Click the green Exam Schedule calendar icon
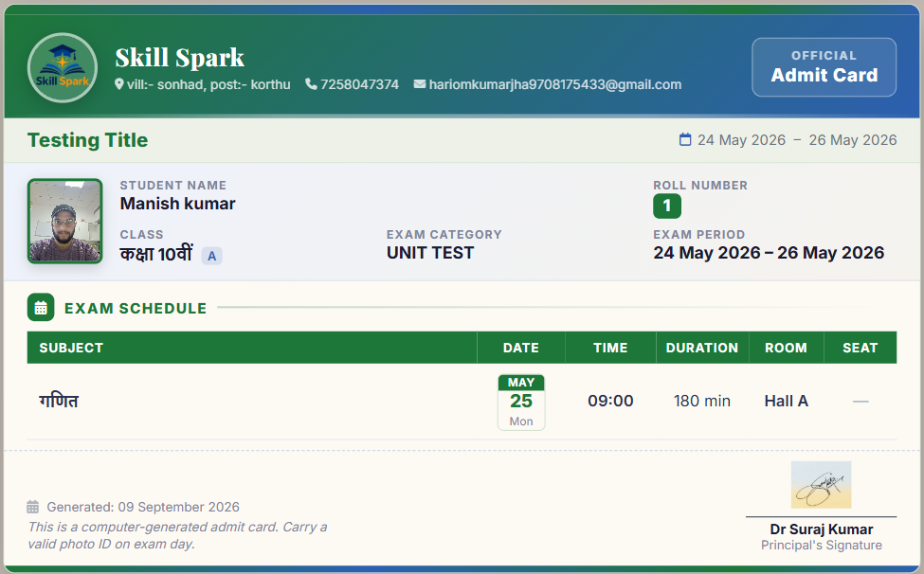This screenshot has width=924, height=574. [41, 307]
